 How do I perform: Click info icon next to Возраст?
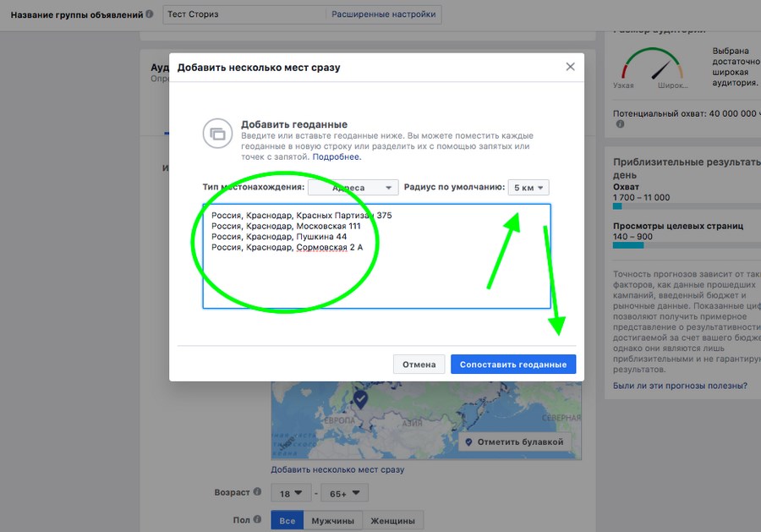[257, 491]
